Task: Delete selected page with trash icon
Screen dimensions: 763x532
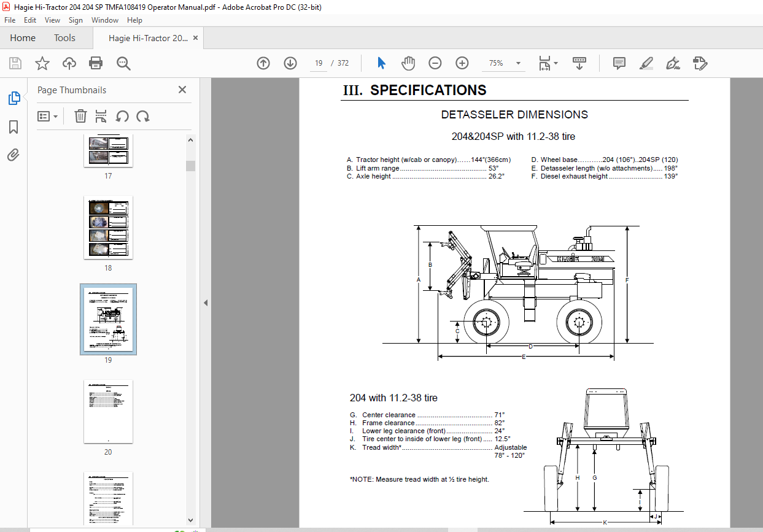Action: [x=80, y=116]
